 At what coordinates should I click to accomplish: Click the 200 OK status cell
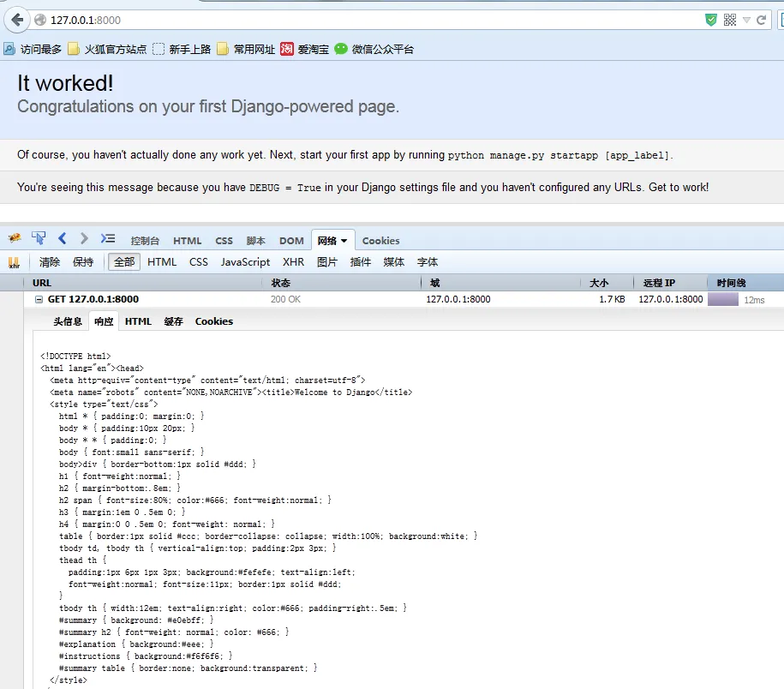pyautogui.click(x=285, y=299)
